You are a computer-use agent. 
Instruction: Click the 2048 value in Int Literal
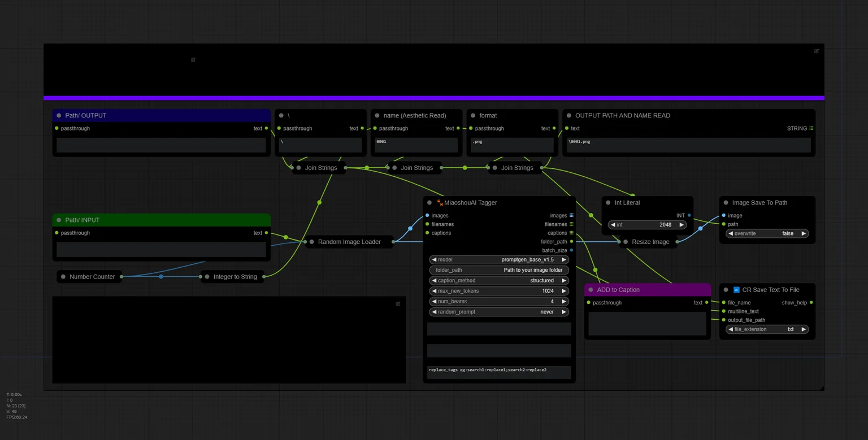(665, 225)
